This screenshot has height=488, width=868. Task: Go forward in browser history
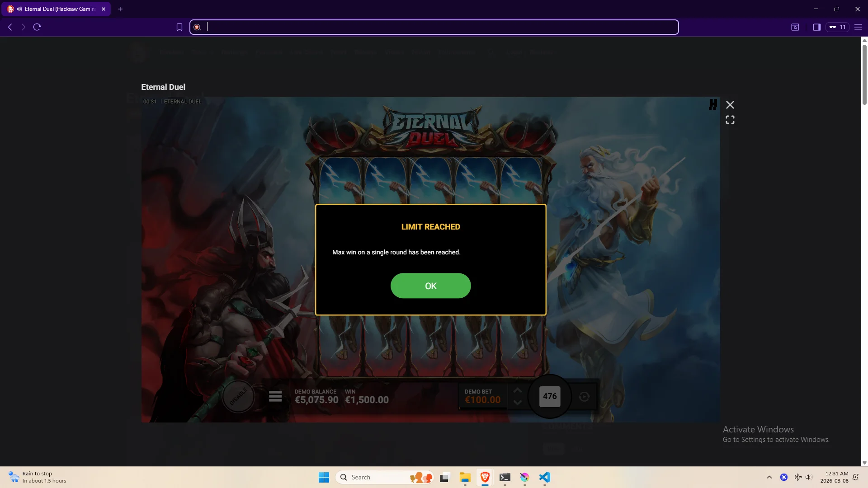pos(24,27)
